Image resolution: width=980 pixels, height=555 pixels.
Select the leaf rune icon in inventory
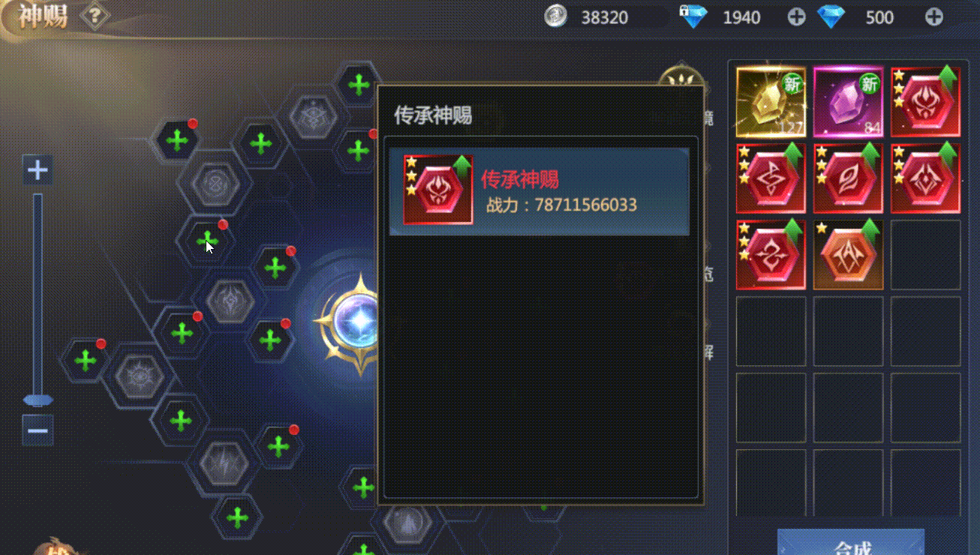pos(848,178)
